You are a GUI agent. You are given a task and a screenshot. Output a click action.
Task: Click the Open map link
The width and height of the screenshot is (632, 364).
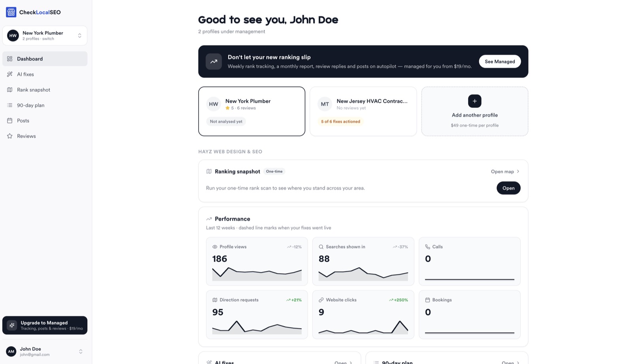tap(505, 172)
